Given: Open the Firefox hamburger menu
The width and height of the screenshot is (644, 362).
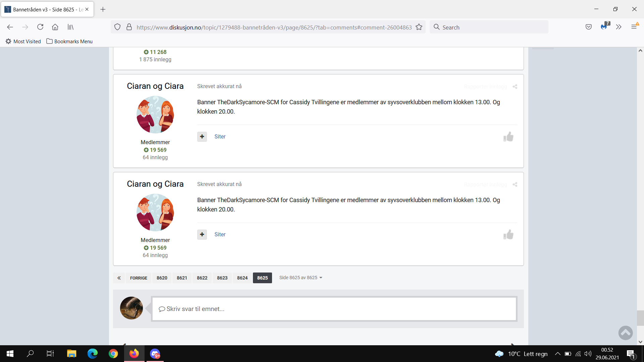Looking at the screenshot, I should tap(634, 27).
